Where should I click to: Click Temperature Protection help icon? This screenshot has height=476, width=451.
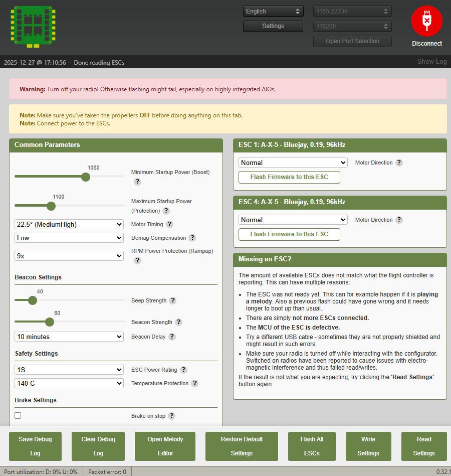click(x=194, y=384)
